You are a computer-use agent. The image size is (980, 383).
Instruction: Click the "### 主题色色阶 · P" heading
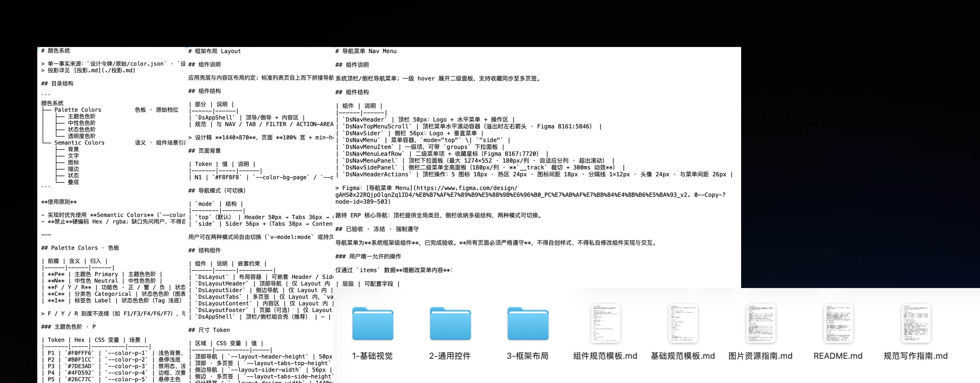tap(68, 327)
